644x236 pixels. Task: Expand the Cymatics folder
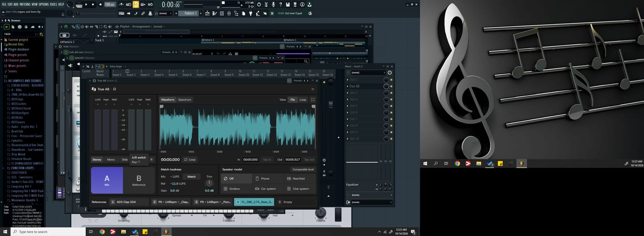click(16, 140)
